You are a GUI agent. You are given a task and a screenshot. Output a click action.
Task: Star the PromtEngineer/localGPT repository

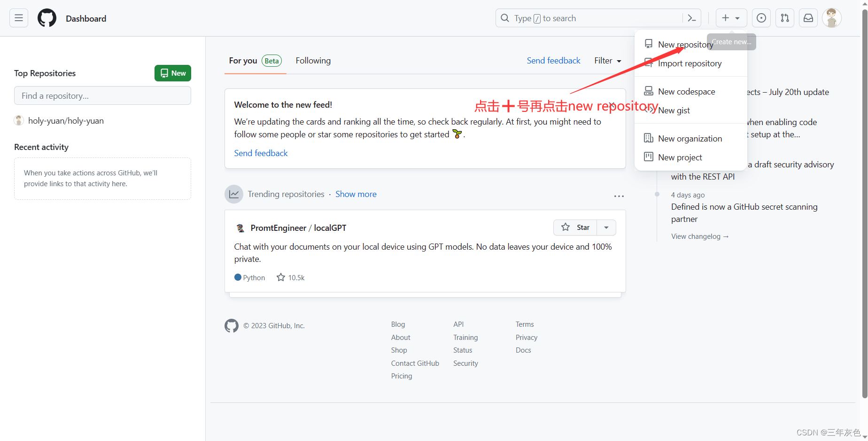576,227
